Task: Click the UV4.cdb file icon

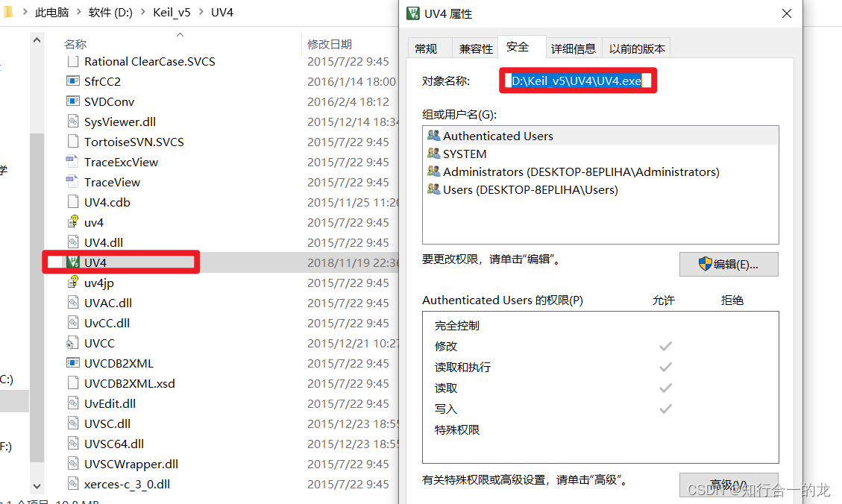Action: (73, 202)
